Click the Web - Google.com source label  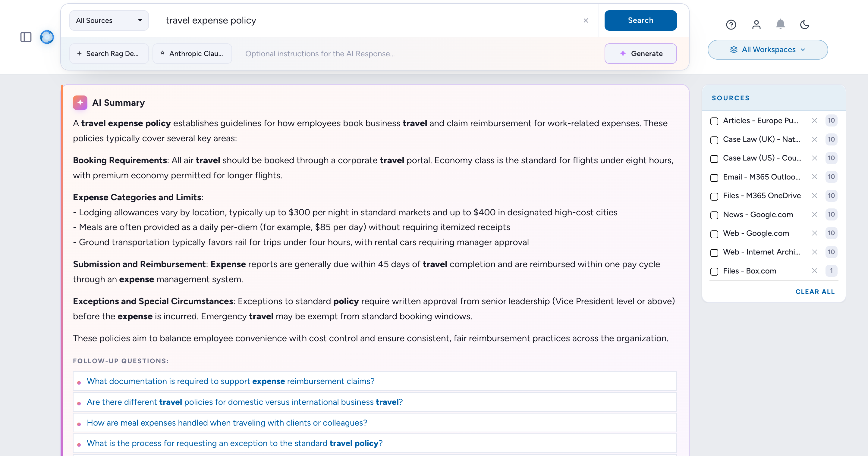[x=756, y=233]
